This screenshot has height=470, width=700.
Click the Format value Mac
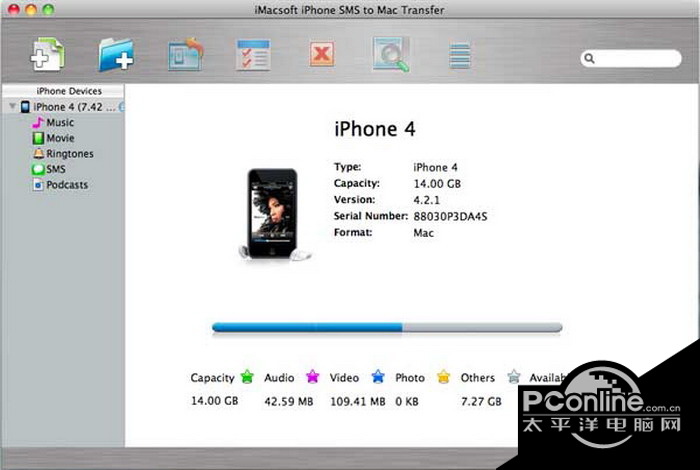coord(423,233)
